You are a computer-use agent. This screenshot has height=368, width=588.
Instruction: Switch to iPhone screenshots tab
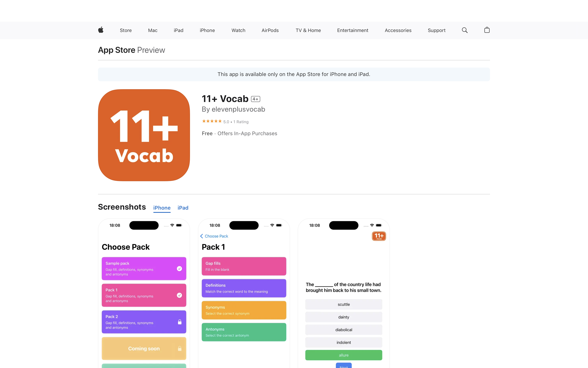click(x=162, y=207)
